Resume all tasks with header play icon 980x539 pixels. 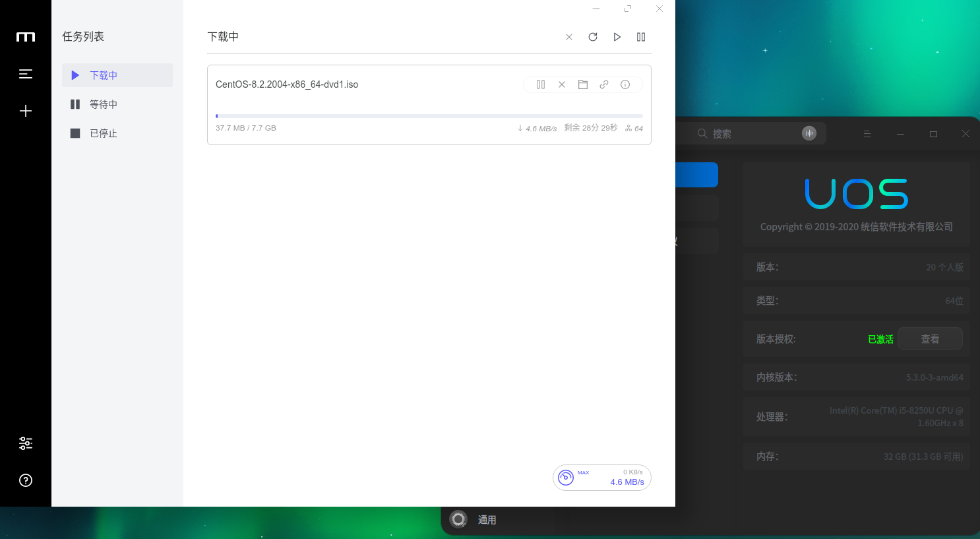(x=617, y=37)
